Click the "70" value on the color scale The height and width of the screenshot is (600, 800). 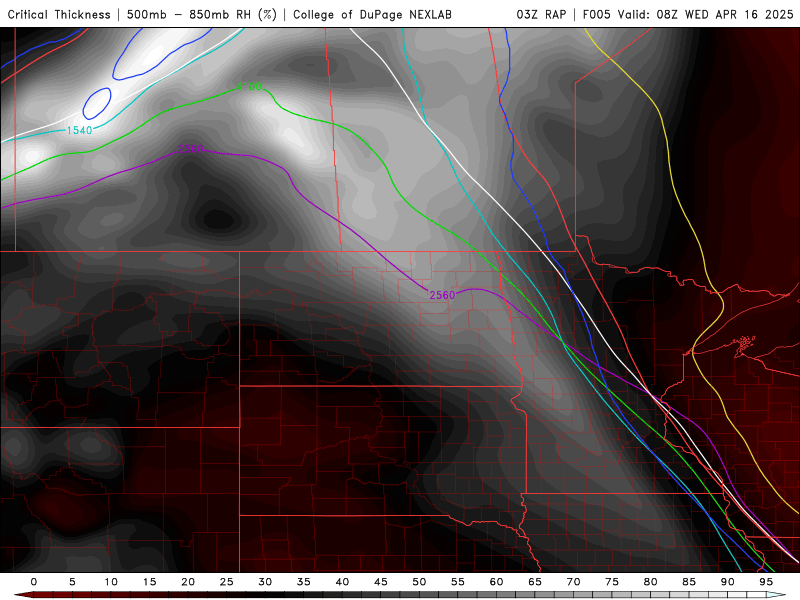coord(573,582)
